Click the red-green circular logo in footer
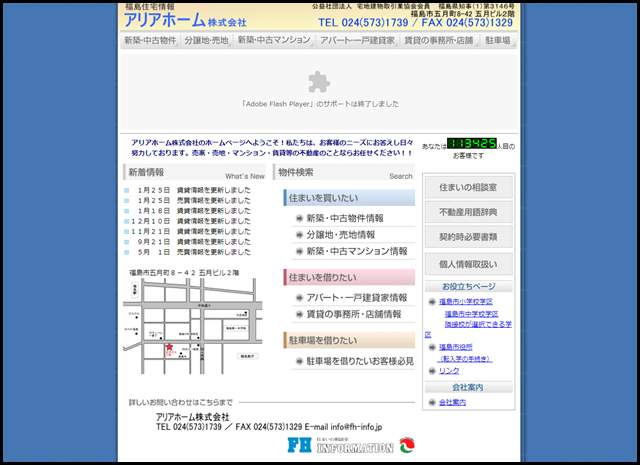 click(x=407, y=445)
